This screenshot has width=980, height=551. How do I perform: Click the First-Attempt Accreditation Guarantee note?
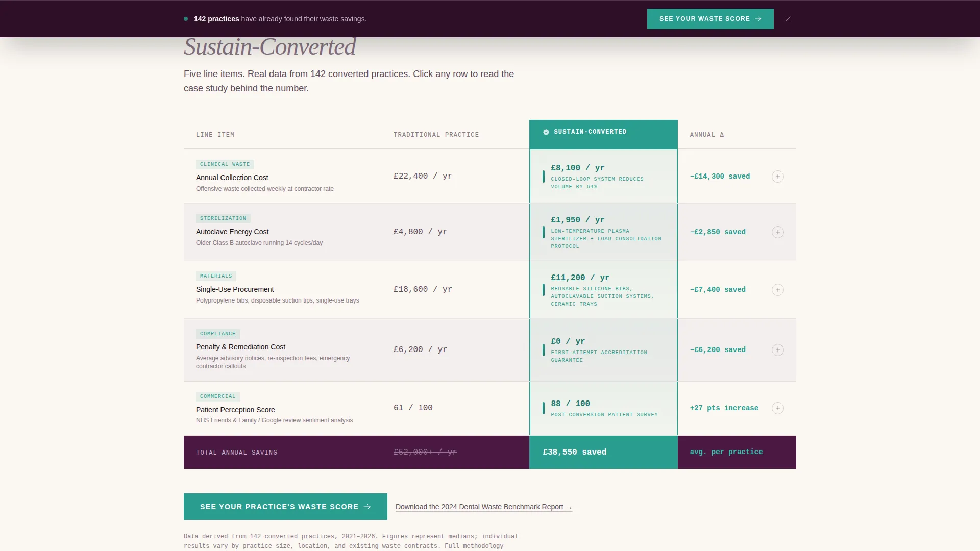[599, 356]
